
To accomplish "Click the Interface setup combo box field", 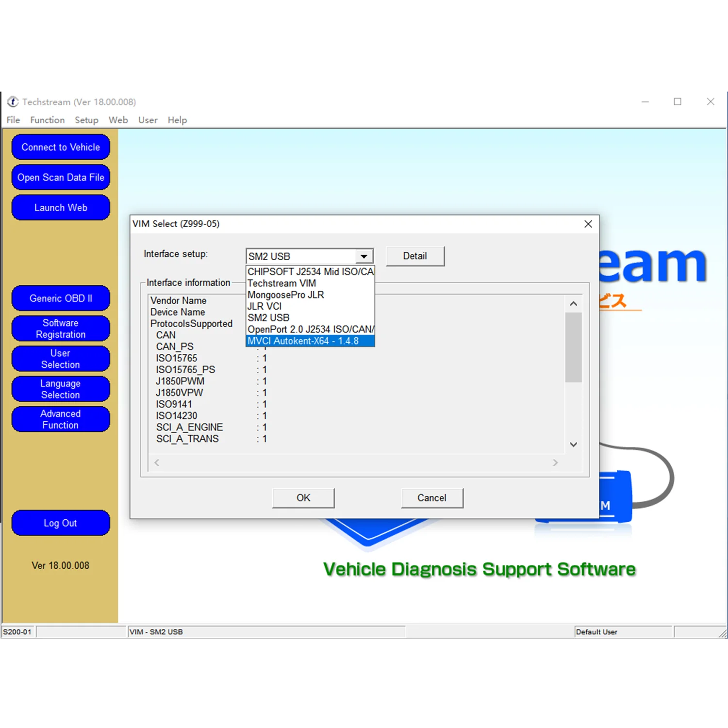I will (310, 256).
